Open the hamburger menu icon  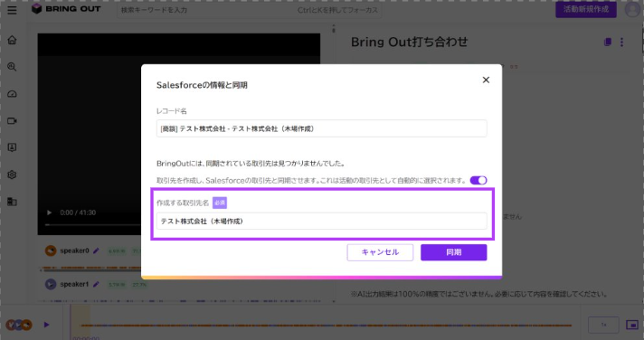[12, 10]
